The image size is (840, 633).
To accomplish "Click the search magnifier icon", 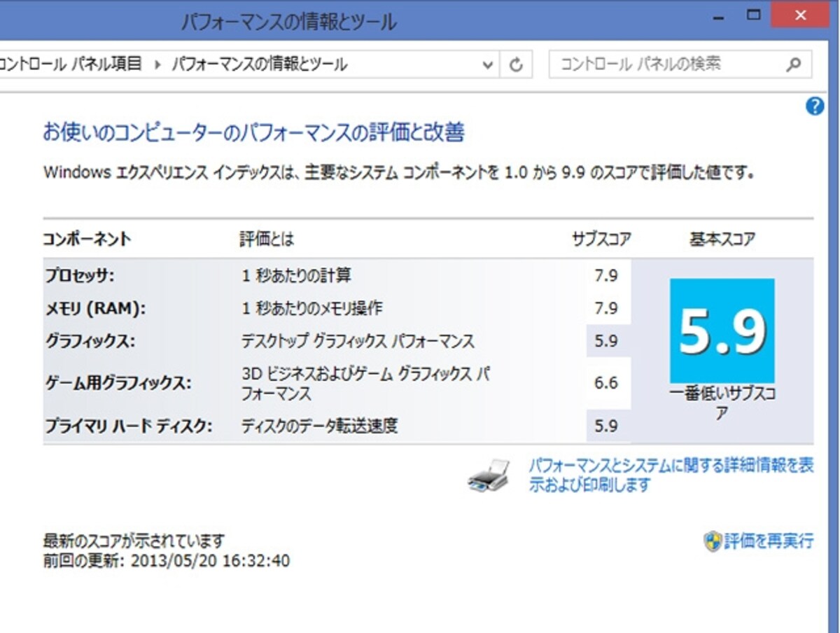I will click(x=793, y=64).
